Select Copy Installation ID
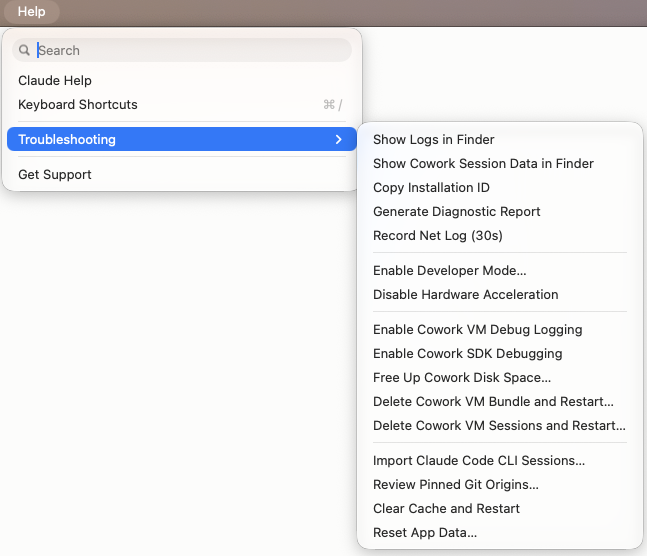Screen dimensions: 647x556 (500, 187)
